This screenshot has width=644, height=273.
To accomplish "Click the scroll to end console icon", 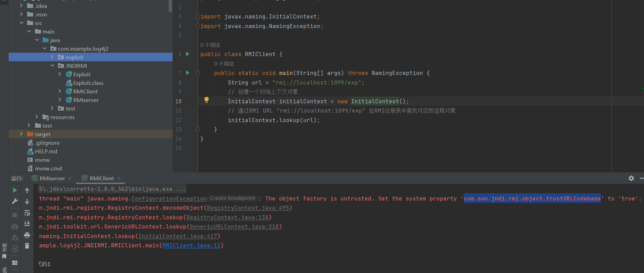I will [27, 224].
